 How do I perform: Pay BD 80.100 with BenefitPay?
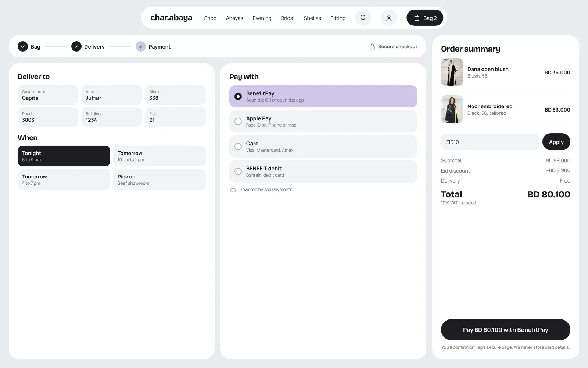click(x=506, y=330)
